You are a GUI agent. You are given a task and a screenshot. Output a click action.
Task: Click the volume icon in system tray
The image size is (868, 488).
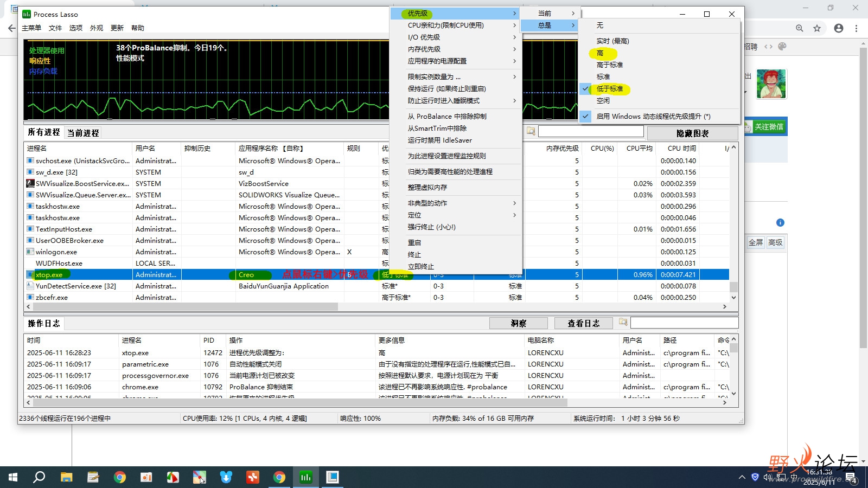point(767,477)
